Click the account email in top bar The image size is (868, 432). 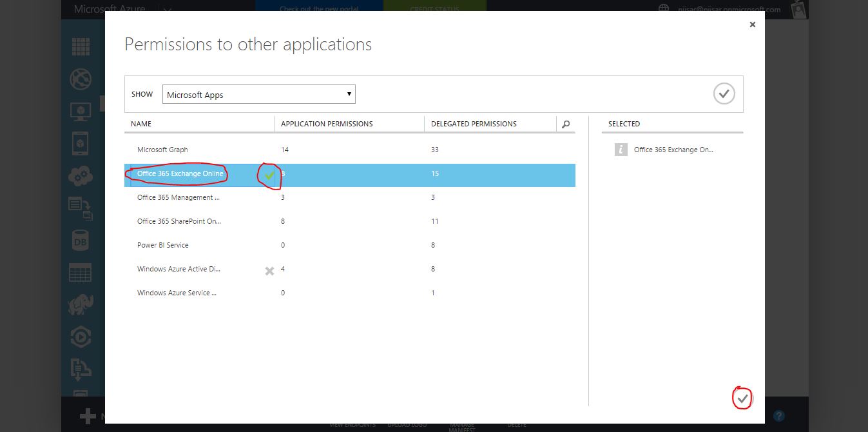click(x=728, y=9)
